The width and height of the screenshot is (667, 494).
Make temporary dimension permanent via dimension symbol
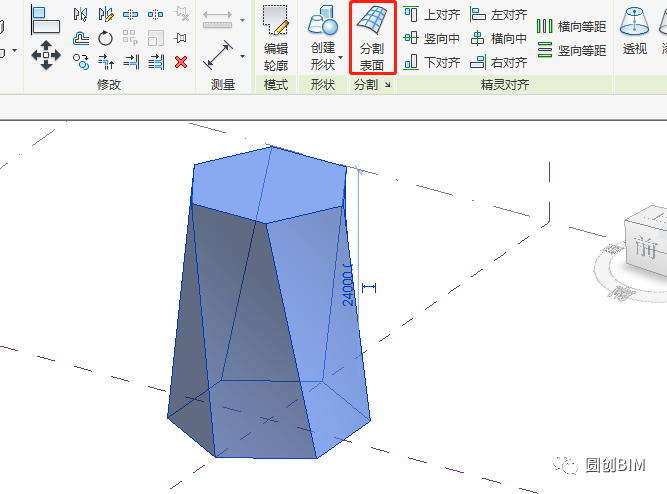369,288
